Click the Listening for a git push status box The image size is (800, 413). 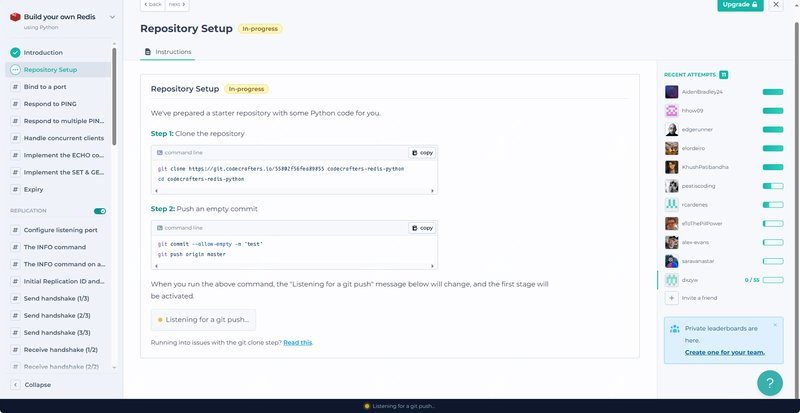click(205, 319)
